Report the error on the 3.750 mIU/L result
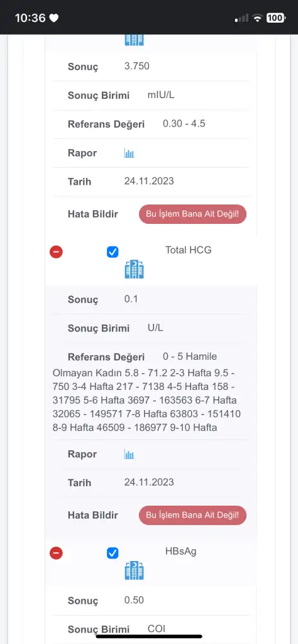This screenshot has height=644, width=298. click(192, 214)
